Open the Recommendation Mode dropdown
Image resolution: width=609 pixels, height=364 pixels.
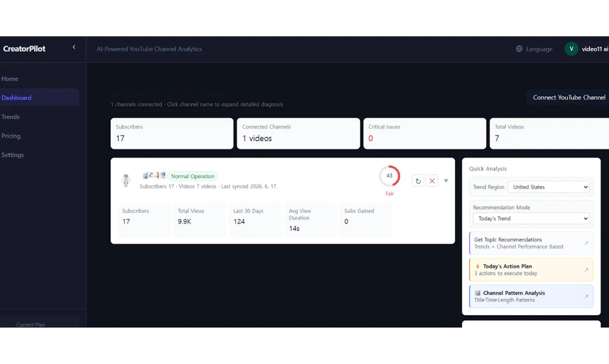[x=531, y=218]
